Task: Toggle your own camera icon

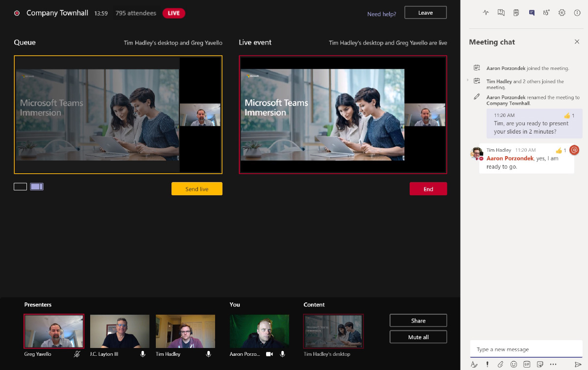Action: coord(269,354)
